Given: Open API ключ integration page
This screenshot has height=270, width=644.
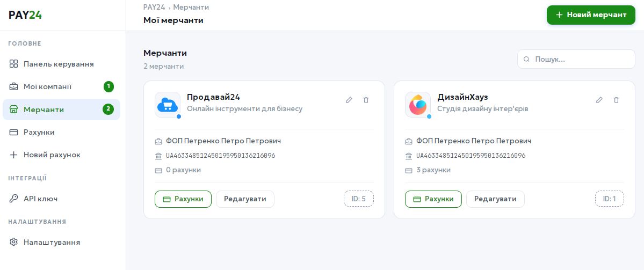Looking at the screenshot, I should [x=40, y=199].
